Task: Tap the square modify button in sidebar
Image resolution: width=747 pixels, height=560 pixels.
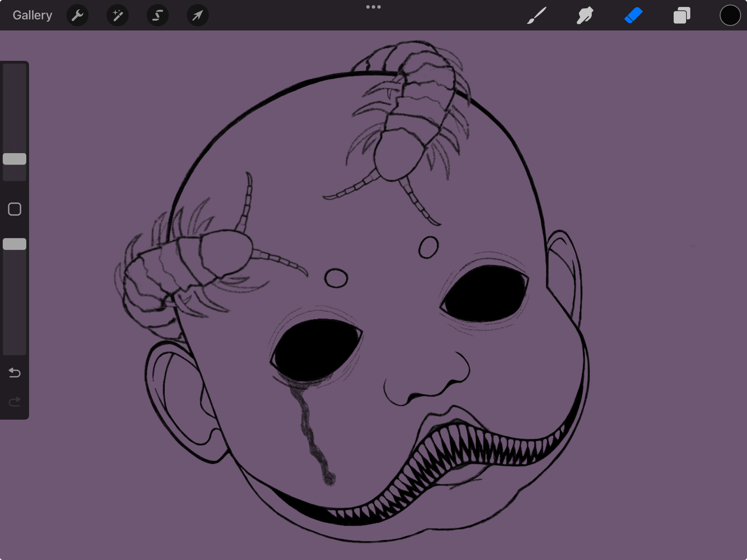Action: pos(15,209)
